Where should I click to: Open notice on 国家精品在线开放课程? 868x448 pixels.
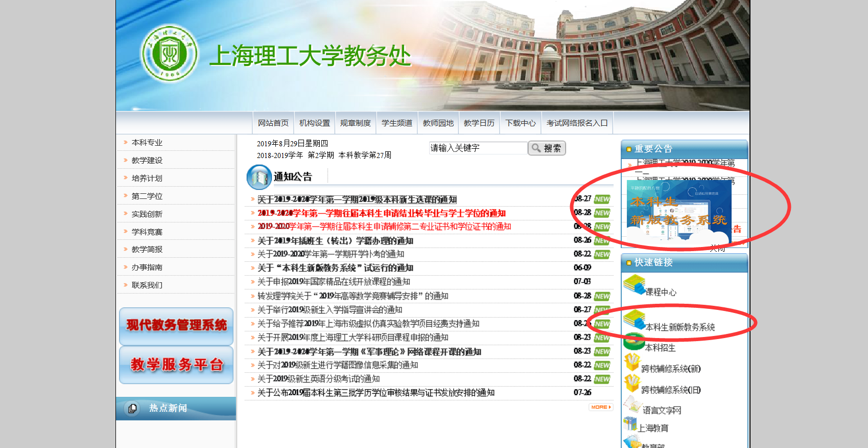pyautogui.click(x=334, y=282)
